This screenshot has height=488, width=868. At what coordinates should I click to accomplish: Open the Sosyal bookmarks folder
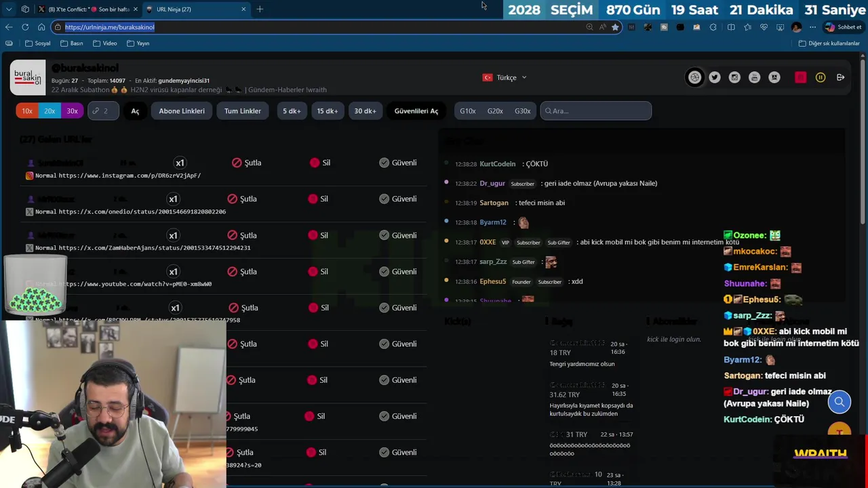point(38,43)
